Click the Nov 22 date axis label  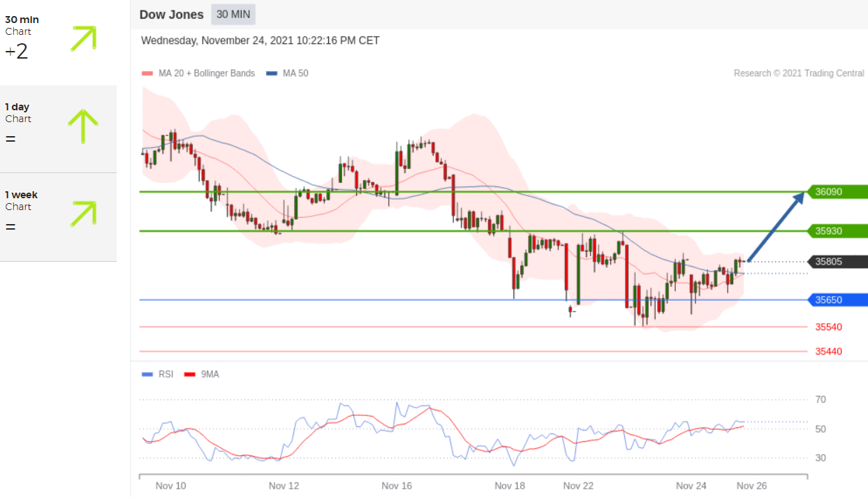pos(578,485)
